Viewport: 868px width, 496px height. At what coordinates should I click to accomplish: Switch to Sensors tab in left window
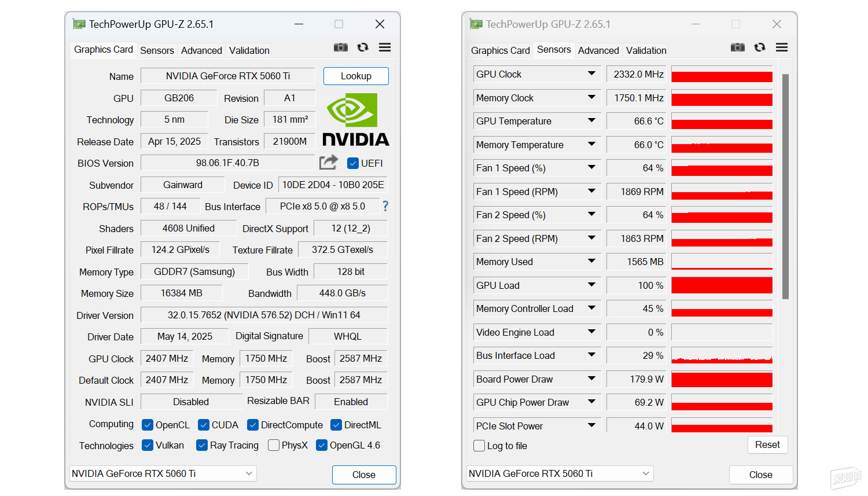(157, 50)
